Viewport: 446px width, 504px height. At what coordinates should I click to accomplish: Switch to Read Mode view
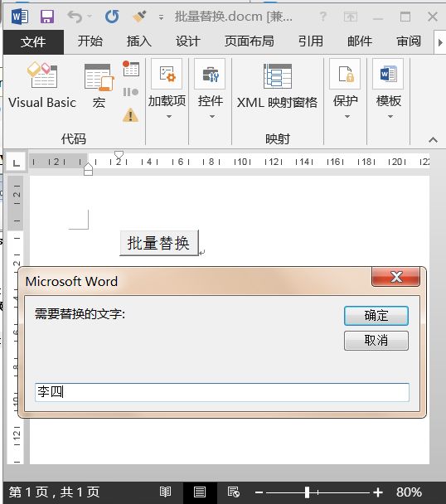click(165, 492)
